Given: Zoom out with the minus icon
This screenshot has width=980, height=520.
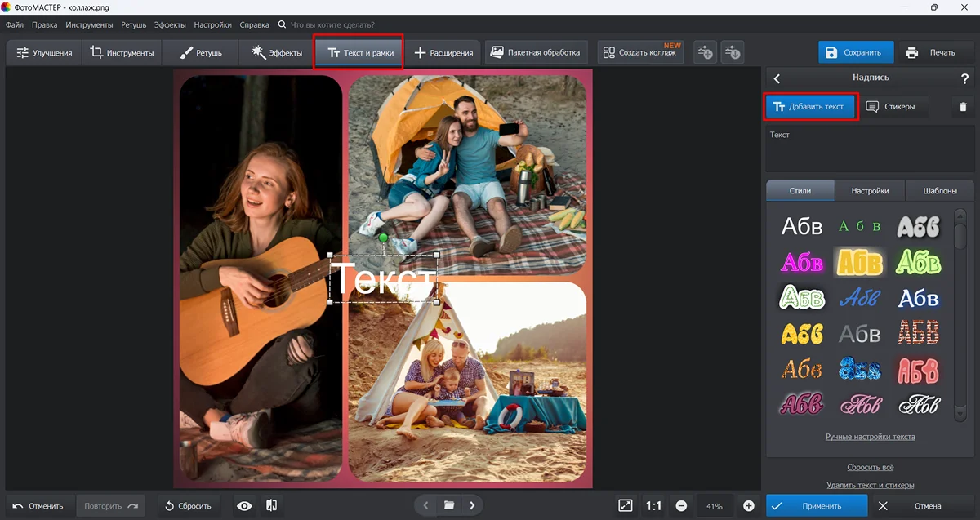Looking at the screenshot, I should click(x=681, y=506).
